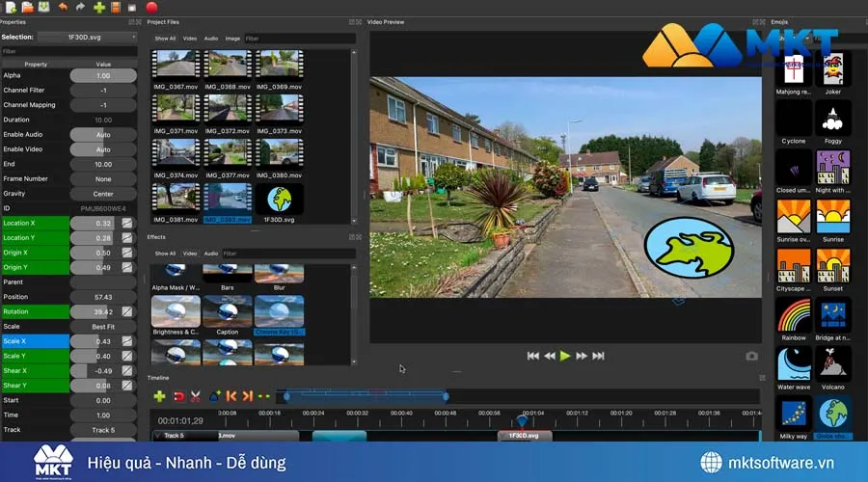Select the Caption effect thumbnail
Viewport: 868px width, 482px height.
(228, 311)
